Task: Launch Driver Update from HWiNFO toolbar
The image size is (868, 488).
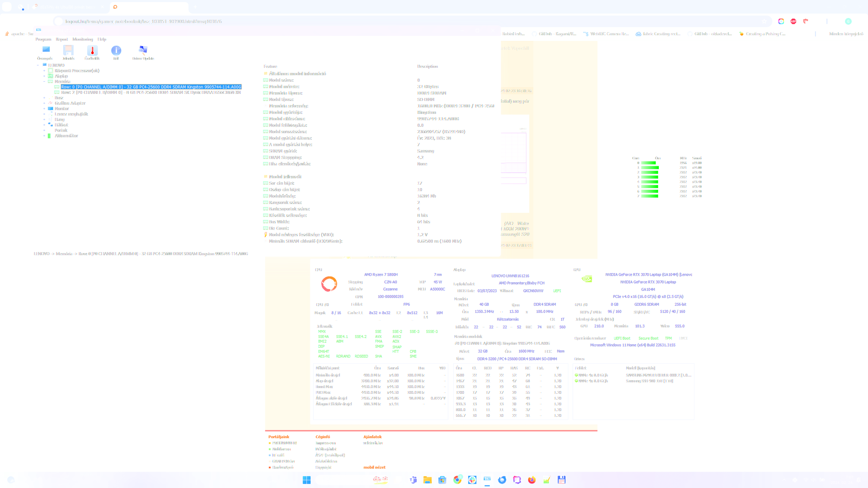Action: coord(143,52)
